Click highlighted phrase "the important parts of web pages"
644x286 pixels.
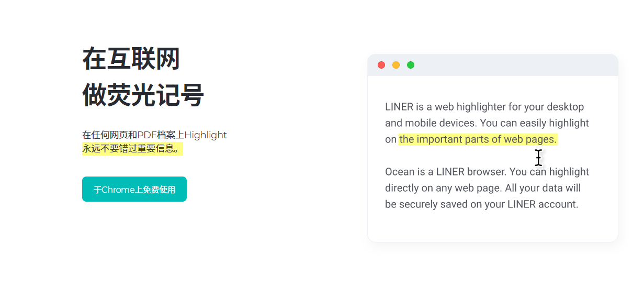pyautogui.click(x=478, y=139)
